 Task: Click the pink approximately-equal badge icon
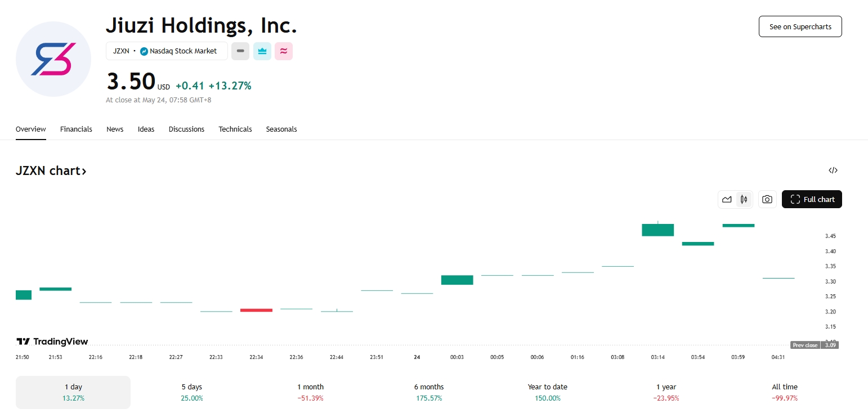pos(284,51)
